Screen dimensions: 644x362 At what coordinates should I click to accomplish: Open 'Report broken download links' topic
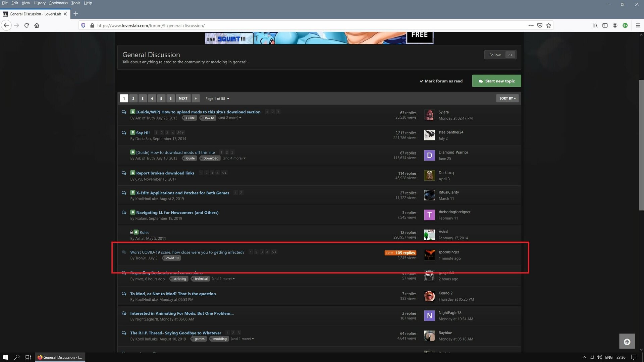click(165, 173)
